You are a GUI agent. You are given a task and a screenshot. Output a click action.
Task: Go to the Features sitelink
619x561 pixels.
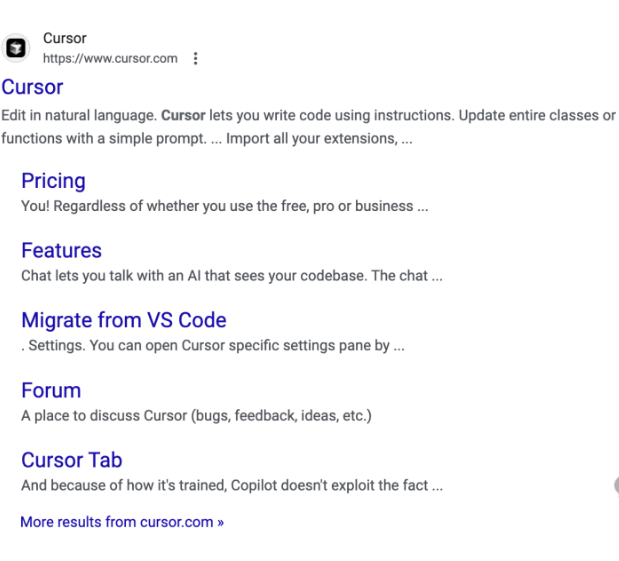[61, 251]
